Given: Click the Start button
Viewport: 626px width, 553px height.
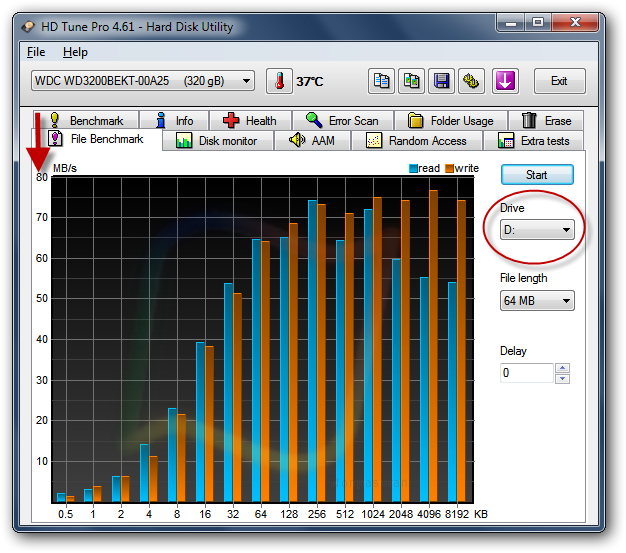Looking at the screenshot, I should tap(537, 174).
